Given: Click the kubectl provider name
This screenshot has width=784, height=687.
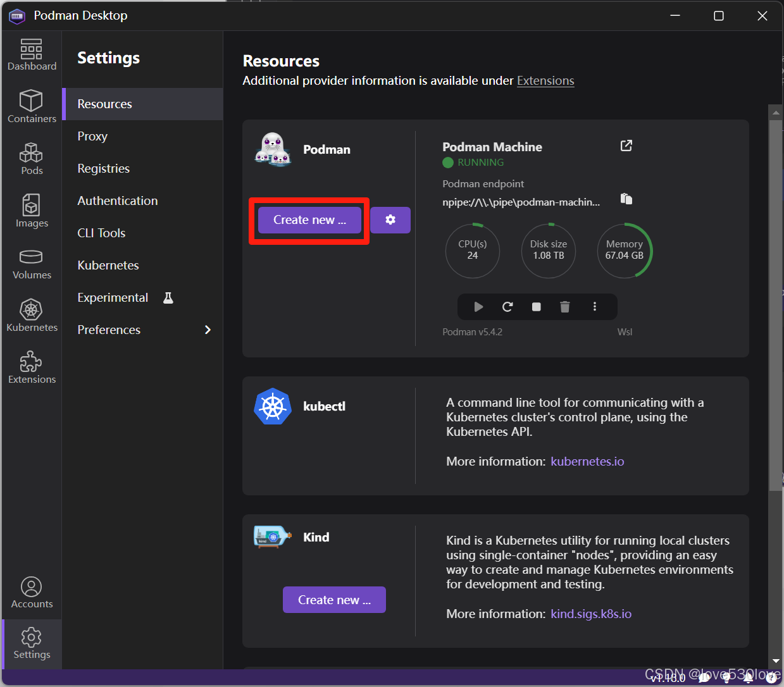Looking at the screenshot, I should (325, 406).
